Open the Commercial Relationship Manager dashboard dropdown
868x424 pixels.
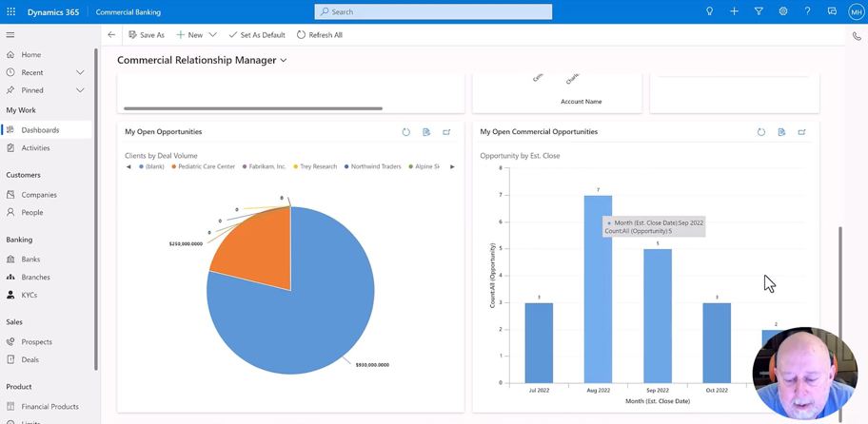pos(284,60)
